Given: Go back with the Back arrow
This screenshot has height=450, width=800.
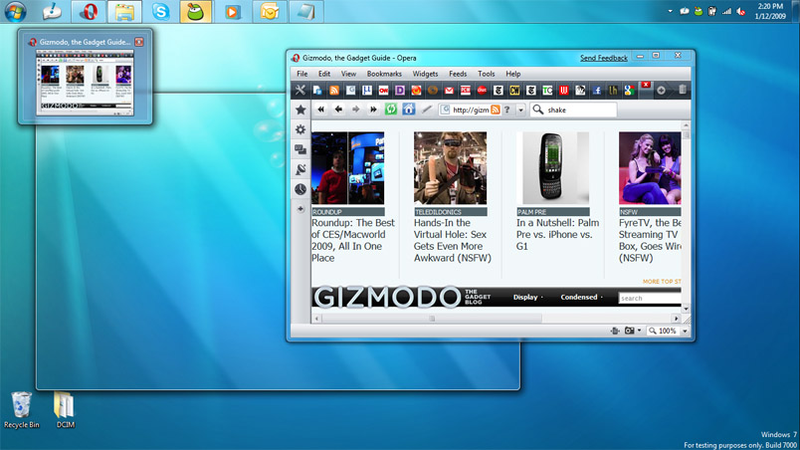Looking at the screenshot, I should [338, 109].
